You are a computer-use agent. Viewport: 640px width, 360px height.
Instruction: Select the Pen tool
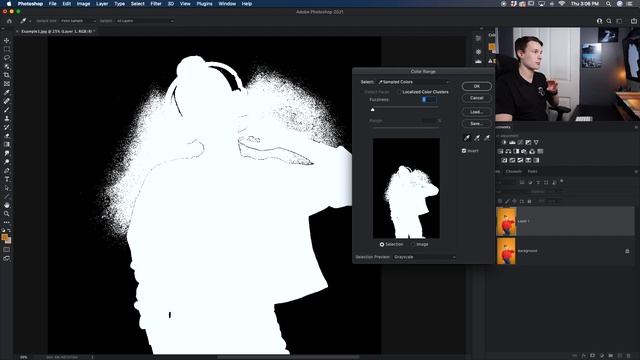pyautogui.click(x=7, y=170)
